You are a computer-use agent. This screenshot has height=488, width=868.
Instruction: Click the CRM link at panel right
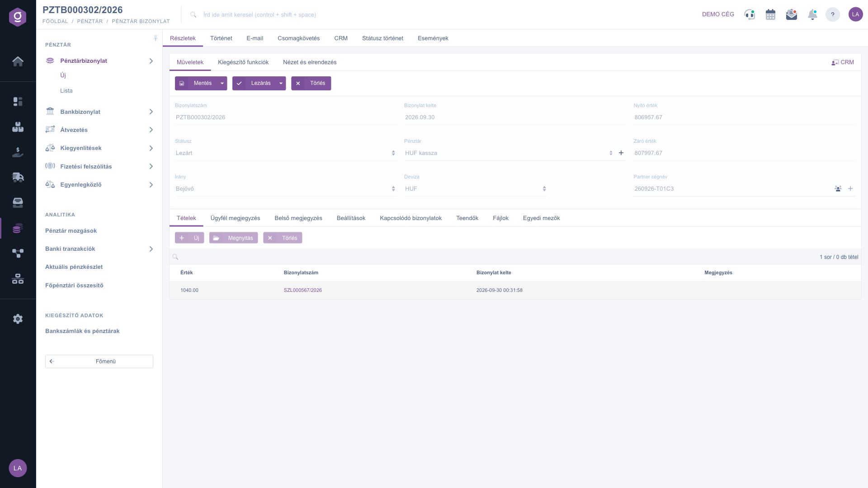[x=843, y=62]
